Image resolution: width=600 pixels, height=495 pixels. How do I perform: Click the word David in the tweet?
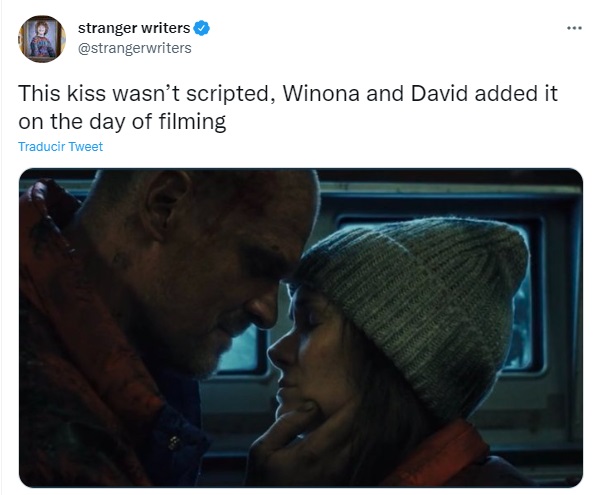[439, 93]
